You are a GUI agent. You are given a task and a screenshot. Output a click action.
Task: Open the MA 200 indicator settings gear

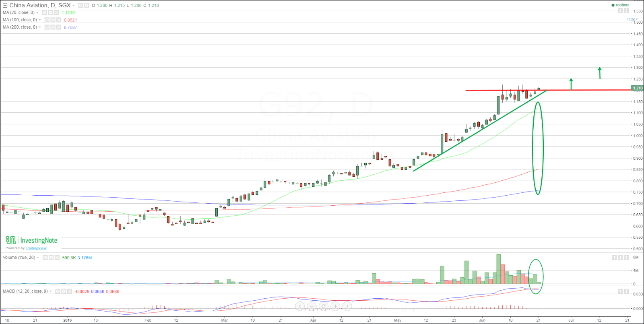point(53,27)
